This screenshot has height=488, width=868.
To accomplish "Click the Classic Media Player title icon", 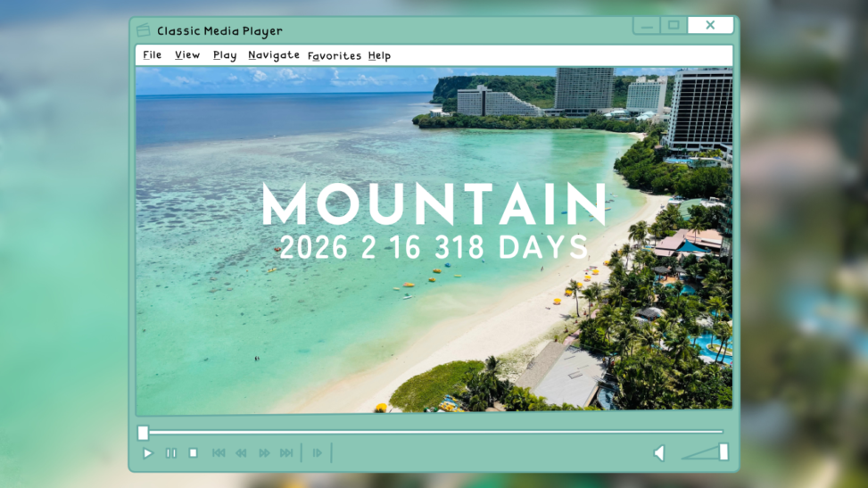I will click(x=144, y=30).
